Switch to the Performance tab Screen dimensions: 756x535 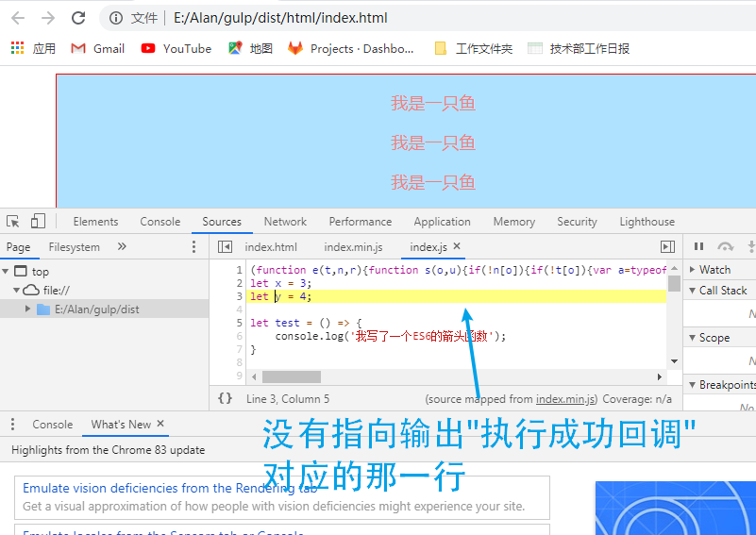[361, 222]
